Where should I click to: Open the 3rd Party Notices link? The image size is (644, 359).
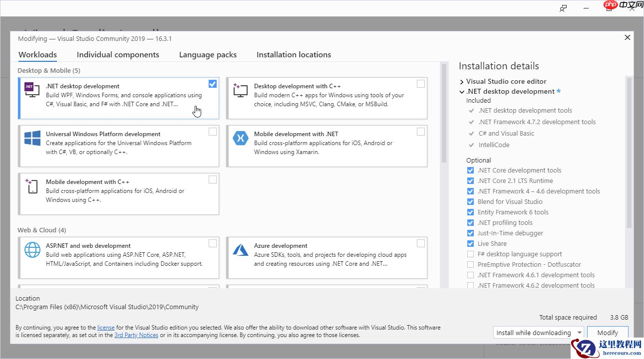pyautogui.click(x=136, y=335)
